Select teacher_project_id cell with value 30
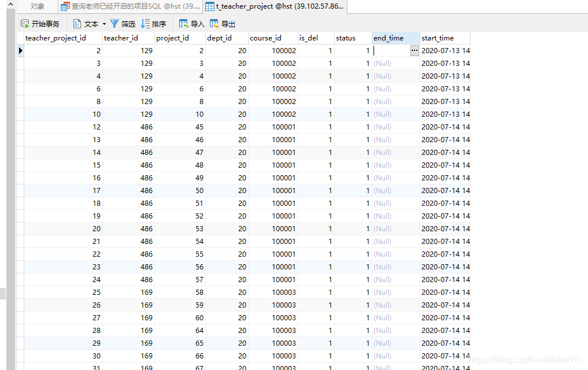The height and width of the screenshot is (370, 588). (x=63, y=356)
